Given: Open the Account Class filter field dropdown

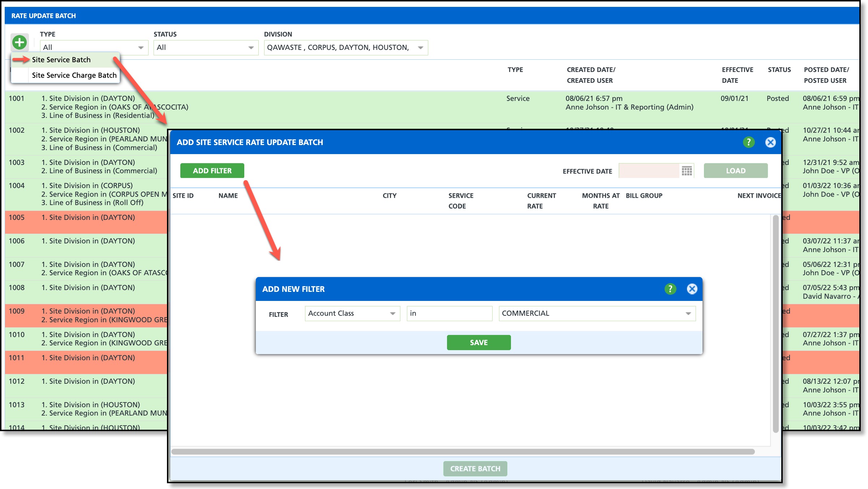Looking at the screenshot, I should click(392, 314).
